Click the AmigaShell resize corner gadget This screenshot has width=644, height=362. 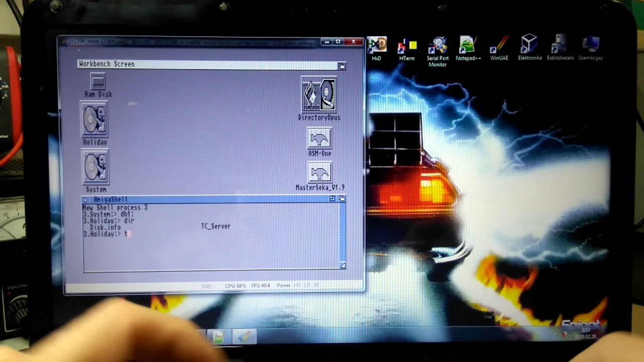[343, 265]
